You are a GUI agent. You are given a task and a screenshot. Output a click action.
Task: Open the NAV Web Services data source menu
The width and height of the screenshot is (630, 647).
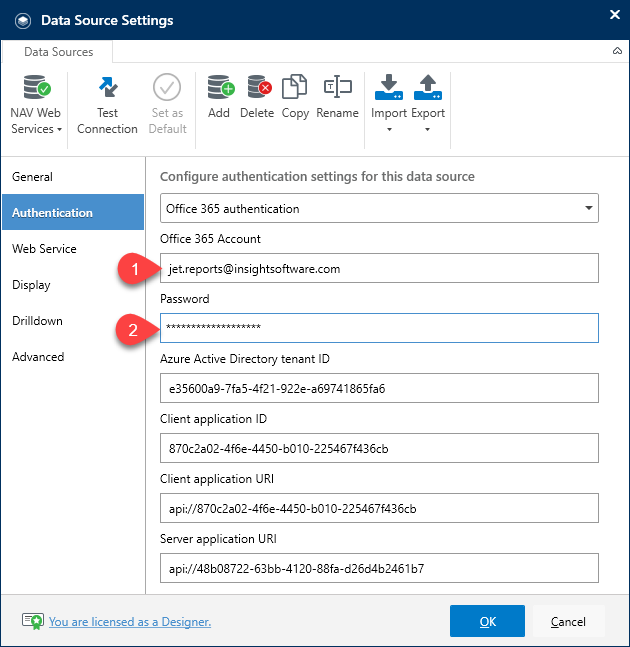36,104
